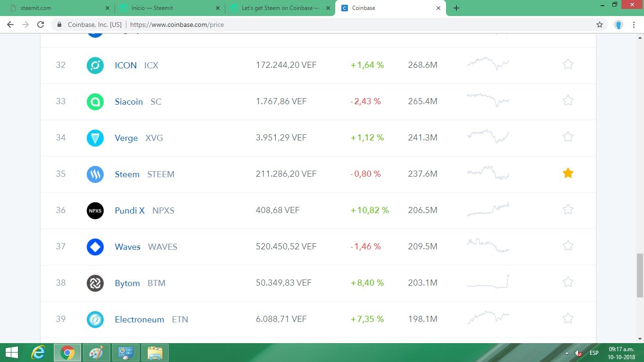The width and height of the screenshot is (644, 362).
Task: Close the Coinbase tab
Action: pyautogui.click(x=438, y=8)
